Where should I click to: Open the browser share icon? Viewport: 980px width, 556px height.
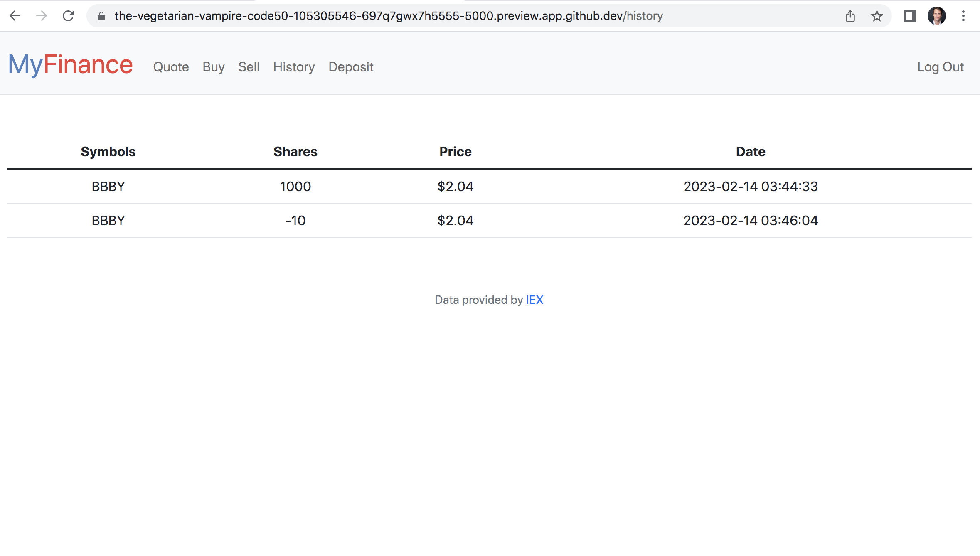[x=850, y=16]
